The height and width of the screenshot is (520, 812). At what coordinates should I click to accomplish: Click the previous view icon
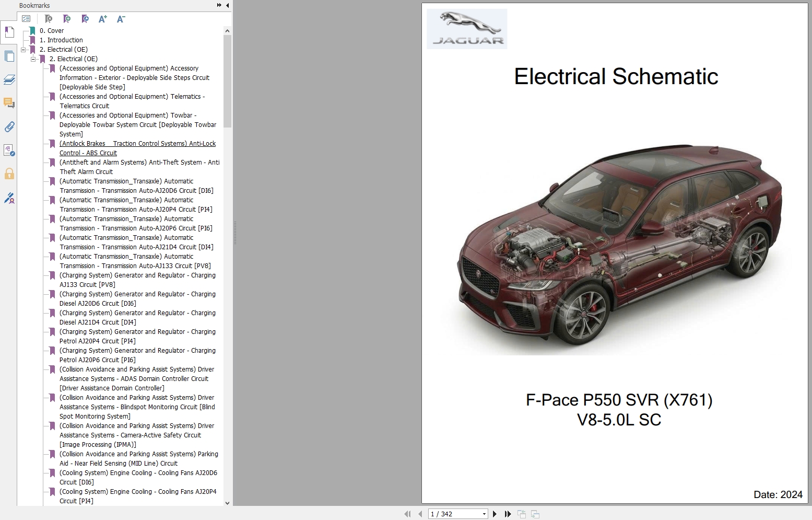521,514
